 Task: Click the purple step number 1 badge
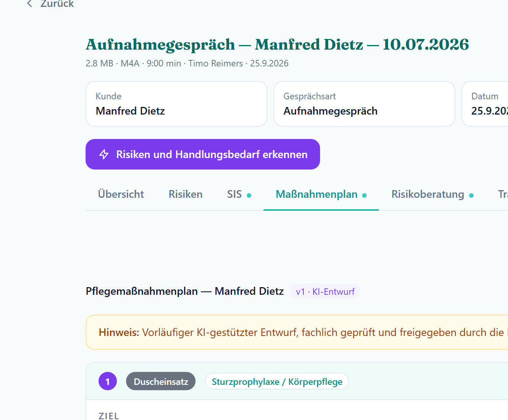click(x=108, y=381)
